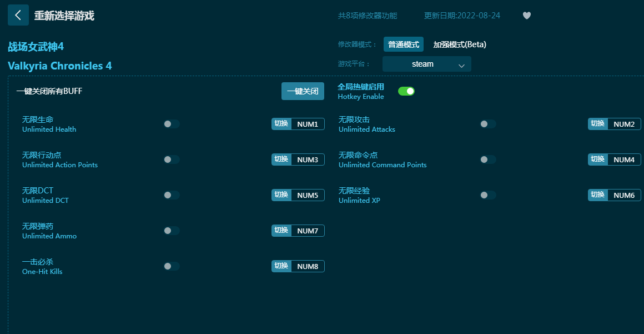
Task: Disable the Hotkey Enable global switch
Action: pyautogui.click(x=406, y=91)
